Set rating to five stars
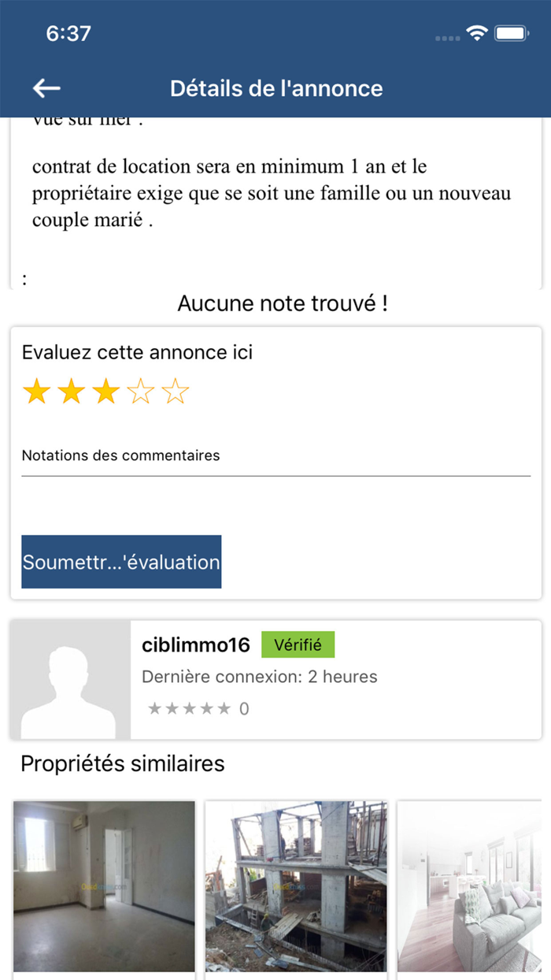The image size is (551, 980). pos(176,392)
